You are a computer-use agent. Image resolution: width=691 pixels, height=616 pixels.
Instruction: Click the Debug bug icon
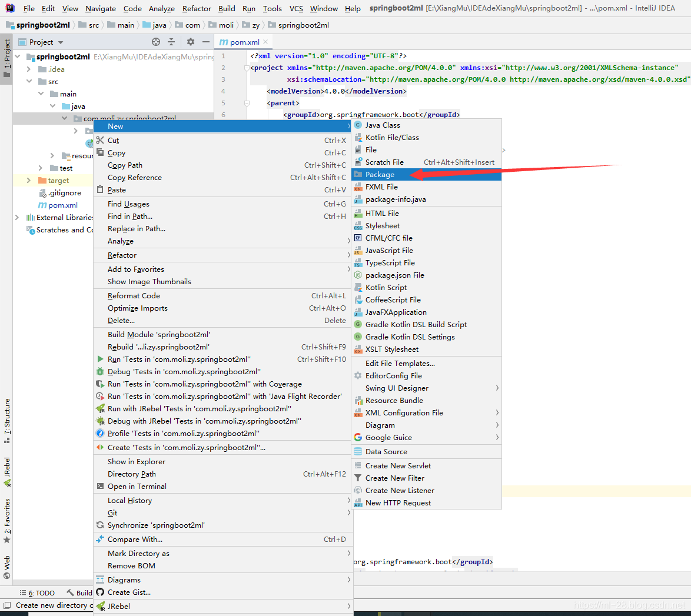pos(100,371)
